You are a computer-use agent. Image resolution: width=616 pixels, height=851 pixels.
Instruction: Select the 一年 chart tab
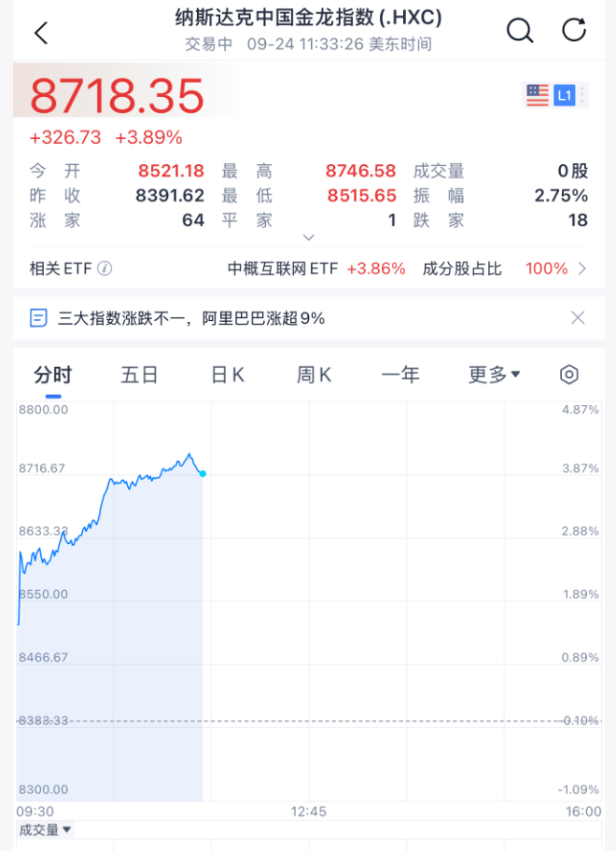[400, 374]
